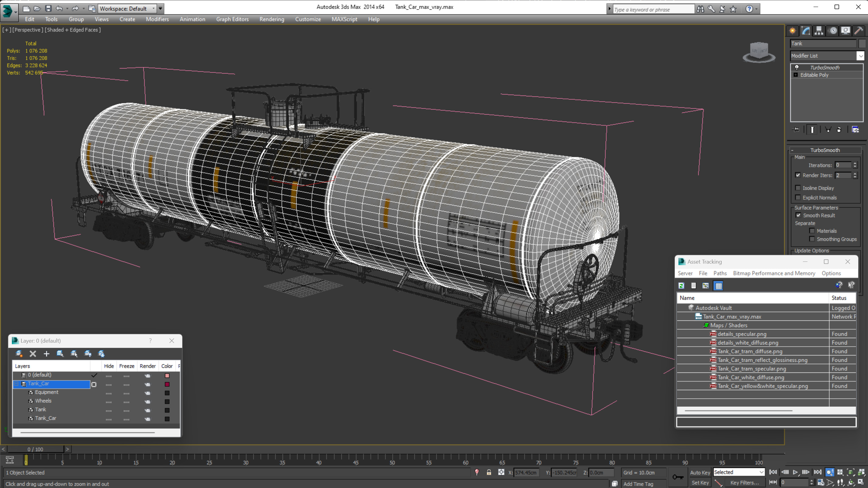Switch to the Create command panel tab
The height and width of the screenshot is (488, 868).
point(792,31)
